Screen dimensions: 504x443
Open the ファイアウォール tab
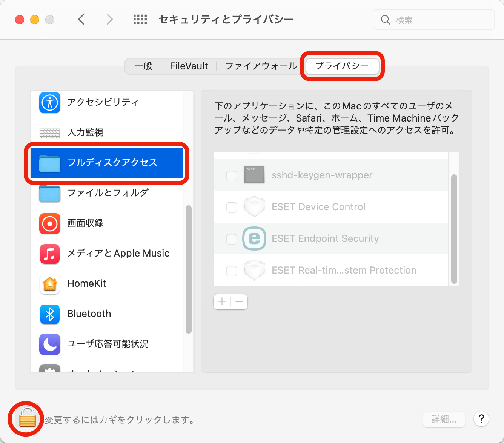click(x=261, y=66)
